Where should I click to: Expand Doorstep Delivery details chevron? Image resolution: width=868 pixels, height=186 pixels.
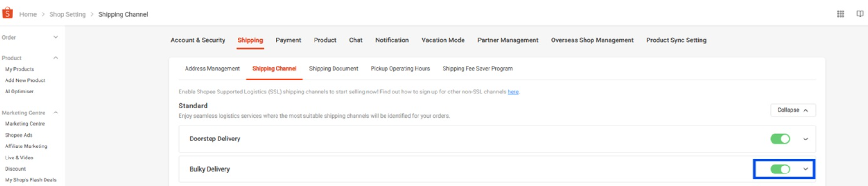[x=805, y=139]
